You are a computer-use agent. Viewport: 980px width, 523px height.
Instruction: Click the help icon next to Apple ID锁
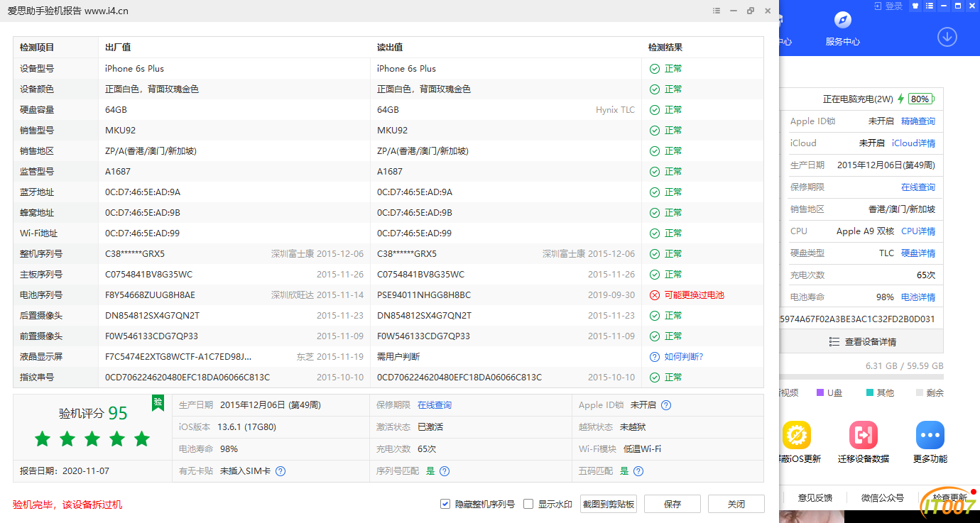point(665,404)
